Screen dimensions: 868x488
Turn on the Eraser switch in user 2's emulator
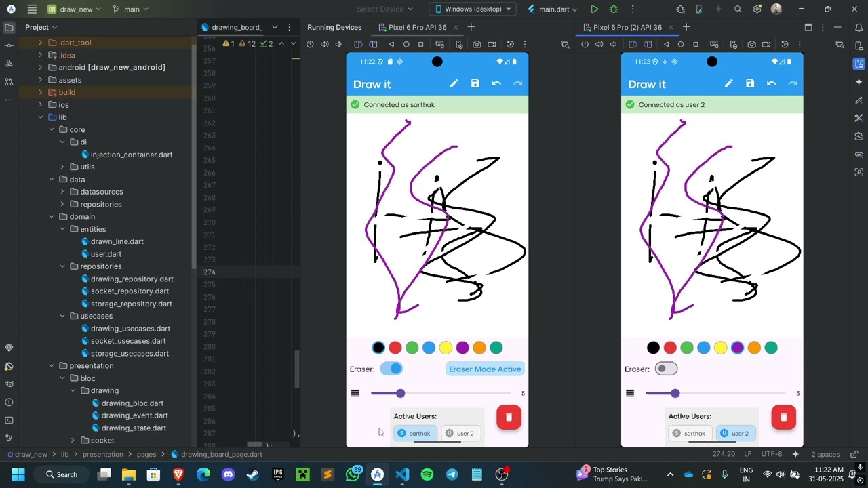(x=666, y=369)
